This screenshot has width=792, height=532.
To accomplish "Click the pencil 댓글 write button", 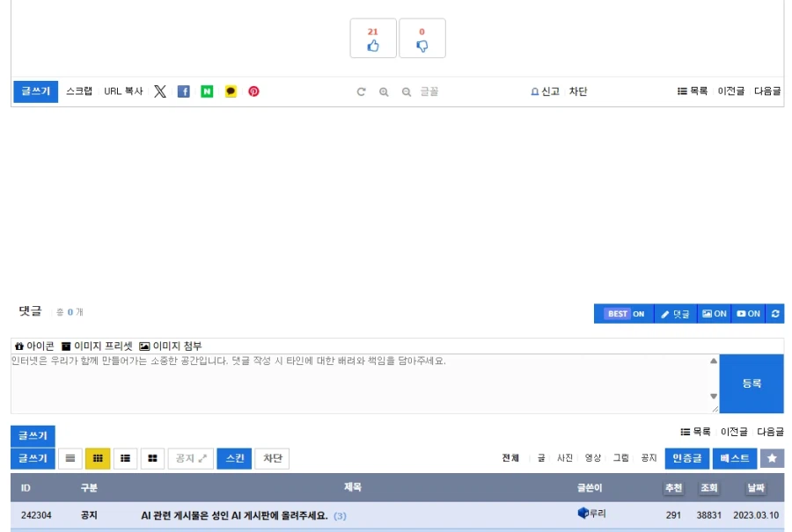I will [675, 314].
